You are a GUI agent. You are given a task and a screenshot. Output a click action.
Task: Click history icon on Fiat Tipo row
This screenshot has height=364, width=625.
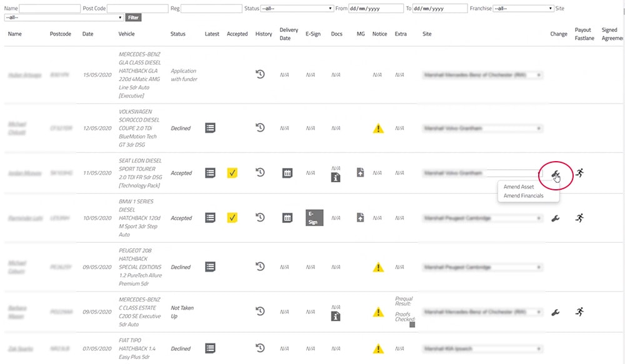260,348
